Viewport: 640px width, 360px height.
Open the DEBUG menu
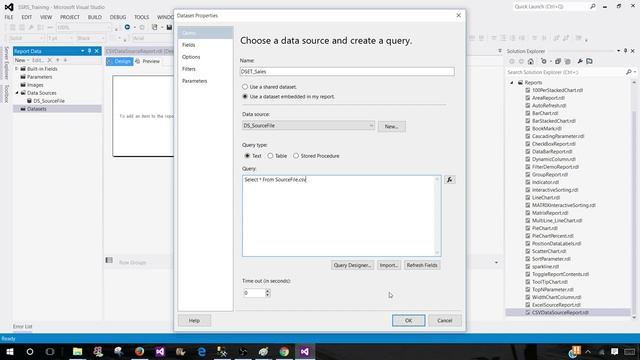[x=118, y=17]
